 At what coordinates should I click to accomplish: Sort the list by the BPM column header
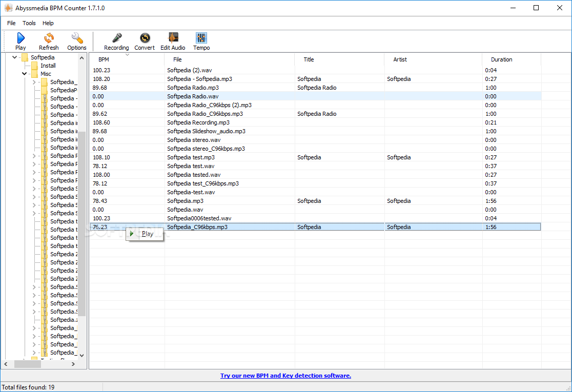tap(126, 59)
